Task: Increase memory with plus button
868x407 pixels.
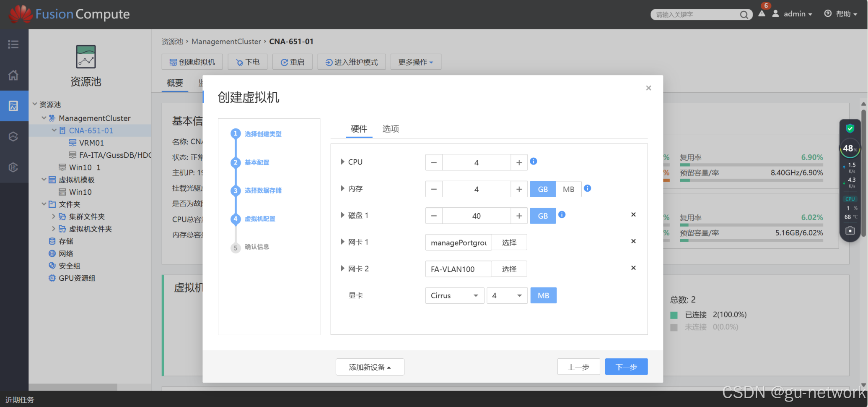Action: tap(519, 189)
